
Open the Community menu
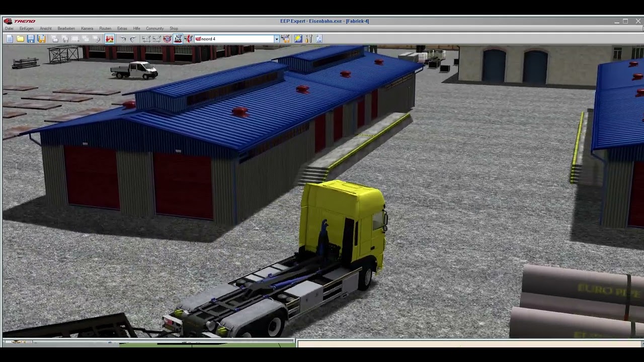click(155, 29)
